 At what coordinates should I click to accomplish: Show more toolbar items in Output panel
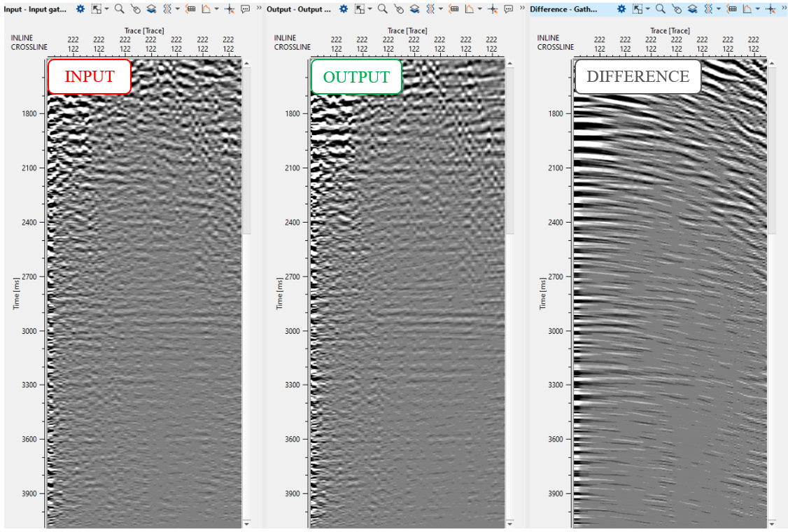click(x=522, y=8)
